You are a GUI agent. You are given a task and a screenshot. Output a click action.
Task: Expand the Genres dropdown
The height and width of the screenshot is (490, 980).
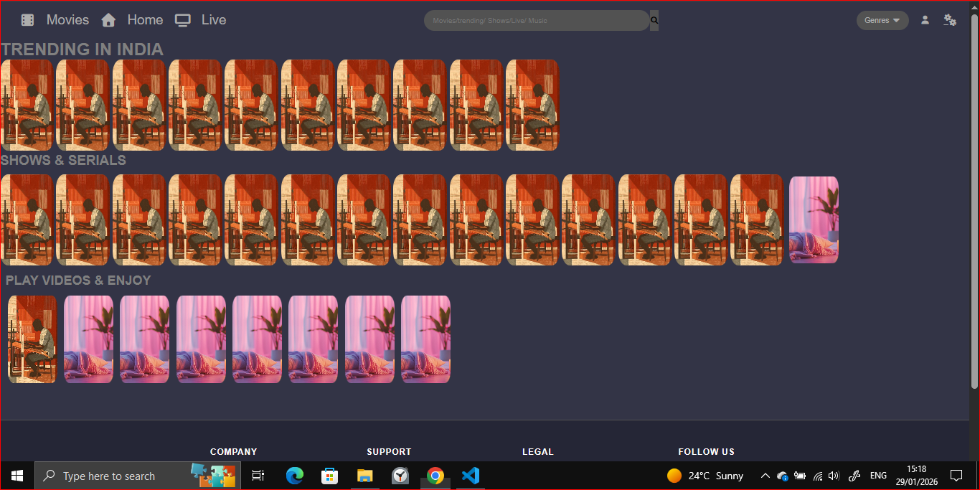[x=882, y=20]
